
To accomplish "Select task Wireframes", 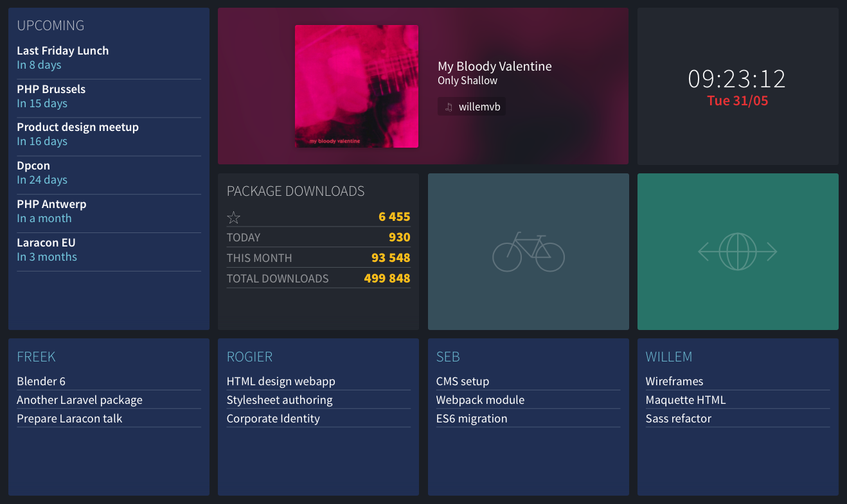I will (x=675, y=381).
